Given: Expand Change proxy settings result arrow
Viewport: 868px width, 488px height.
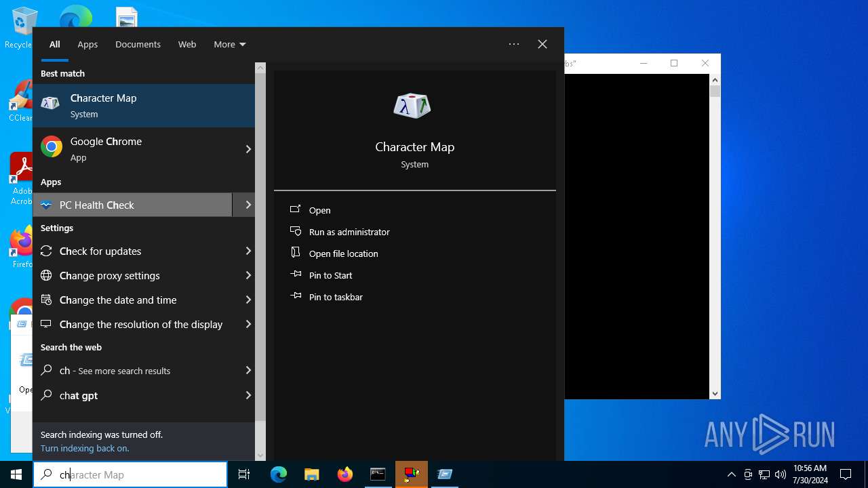Looking at the screenshot, I should (248, 275).
